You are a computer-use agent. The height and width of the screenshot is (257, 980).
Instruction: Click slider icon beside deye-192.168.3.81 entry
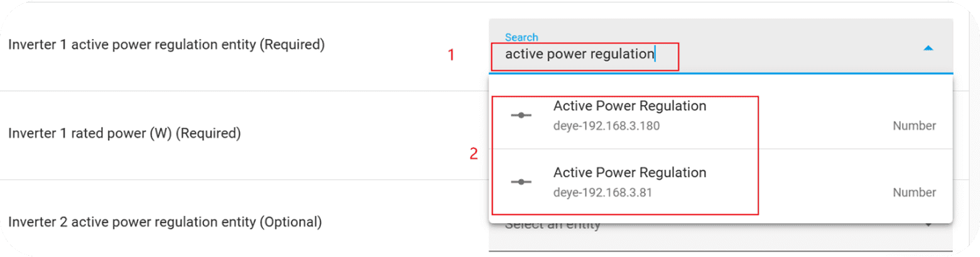(521, 182)
